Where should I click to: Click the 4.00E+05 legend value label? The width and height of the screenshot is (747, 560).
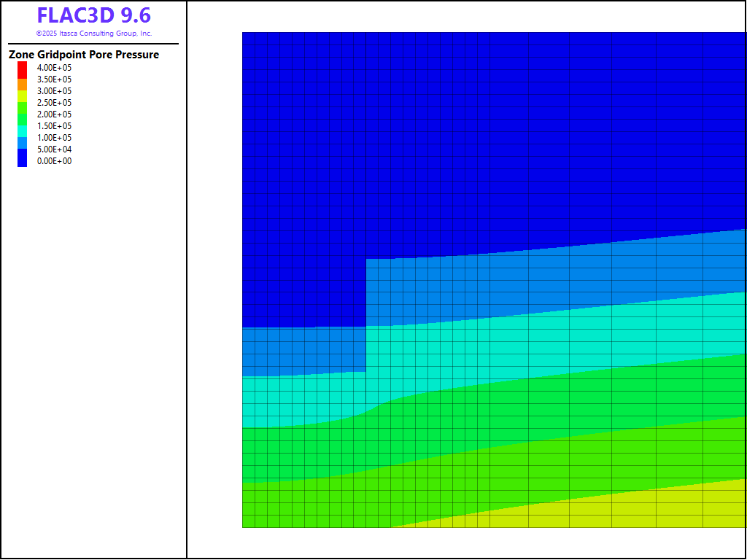[54, 68]
